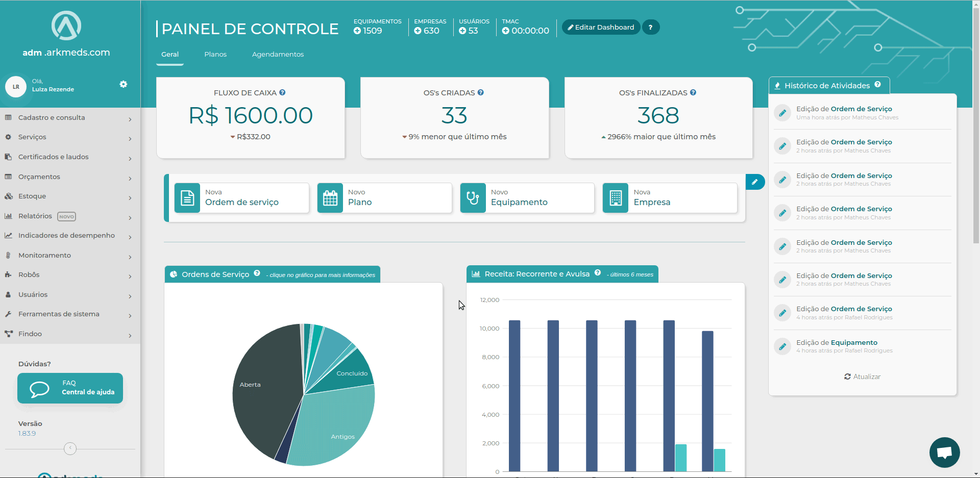Click the plus icon beside Equipamentos 1509

357,31
